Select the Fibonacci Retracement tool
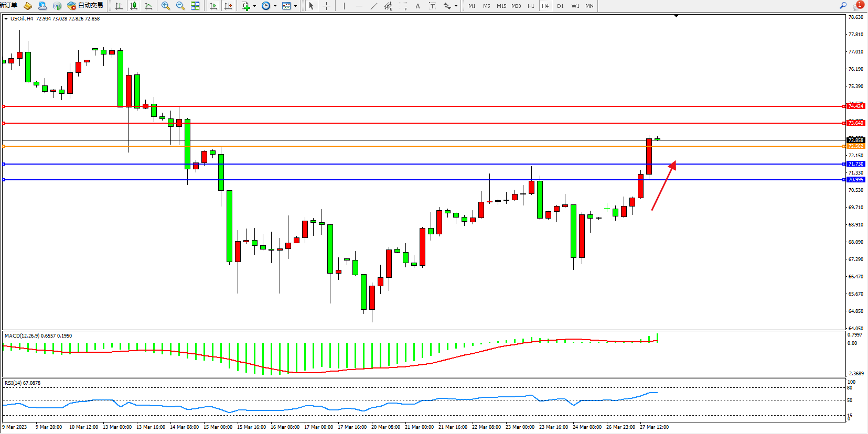 click(403, 6)
